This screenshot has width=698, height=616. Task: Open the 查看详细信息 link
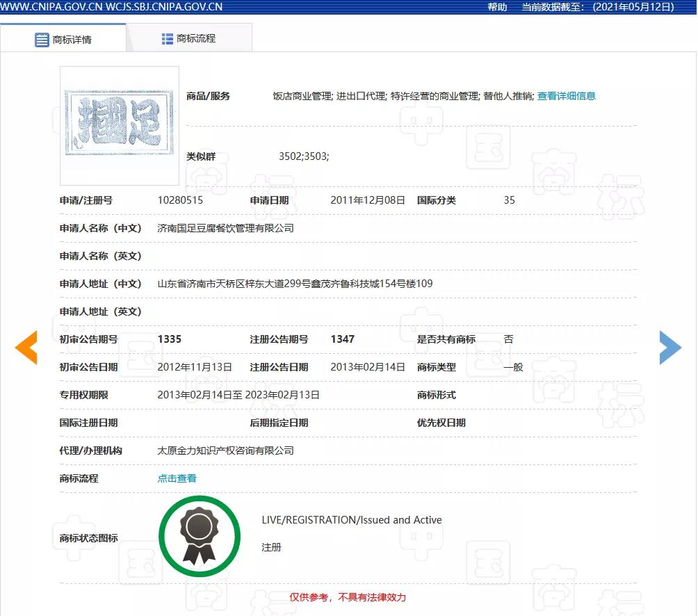click(x=566, y=96)
